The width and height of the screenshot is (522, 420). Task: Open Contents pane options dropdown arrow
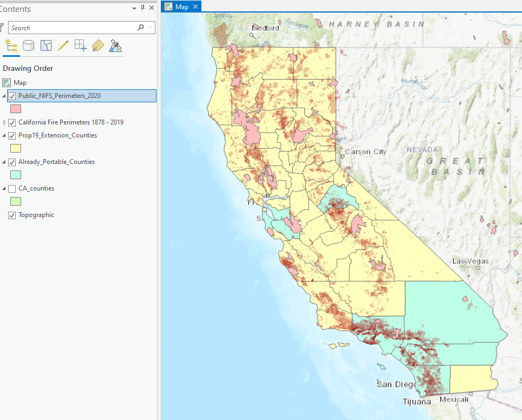[x=134, y=8]
